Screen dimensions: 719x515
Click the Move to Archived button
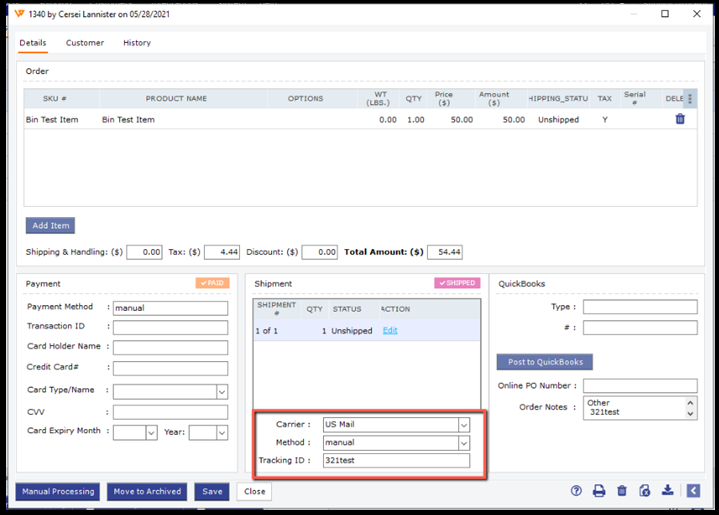[147, 491]
